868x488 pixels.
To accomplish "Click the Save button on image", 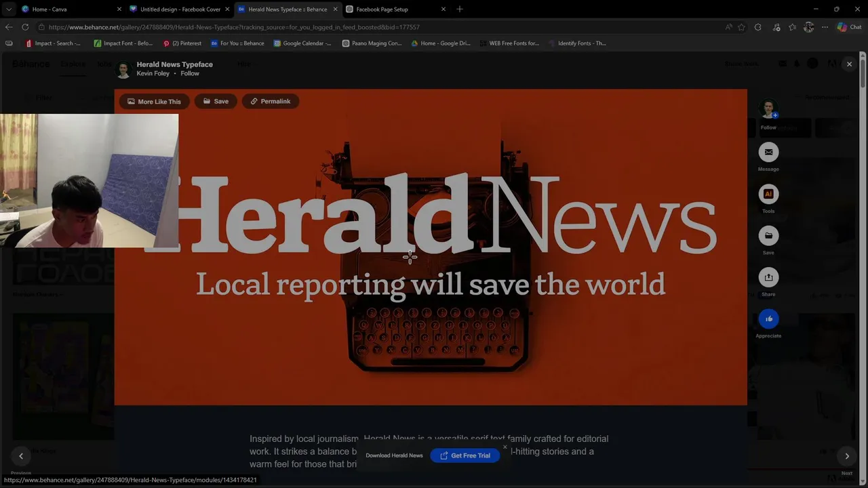I will pyautogui.click(x=216, y=101).
